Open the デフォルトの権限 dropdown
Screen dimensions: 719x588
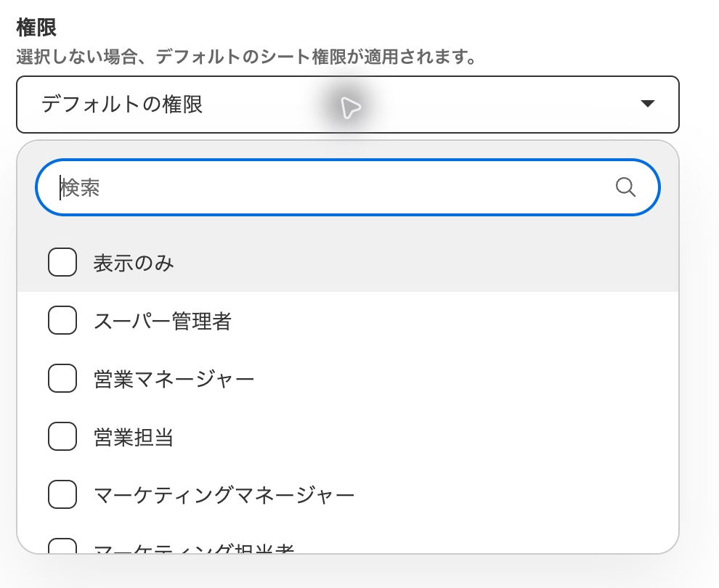[x=348, y=105]
